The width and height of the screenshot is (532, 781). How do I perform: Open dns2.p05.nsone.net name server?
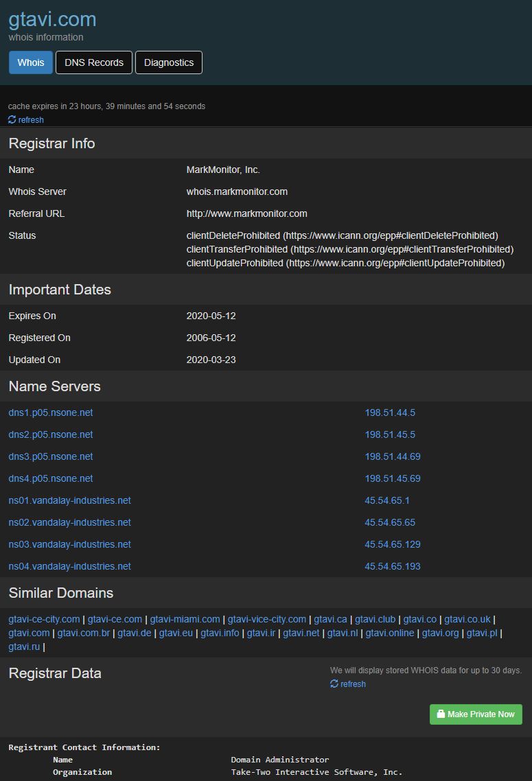click(x=51, y=434)
